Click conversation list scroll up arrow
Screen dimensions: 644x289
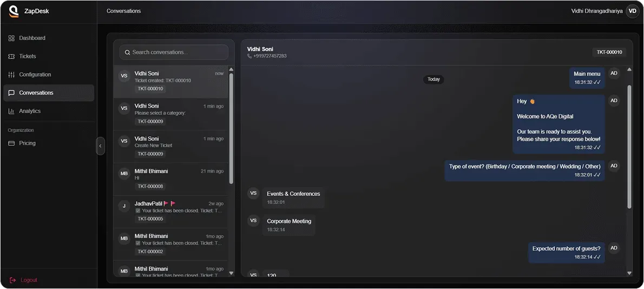(231, 69)
